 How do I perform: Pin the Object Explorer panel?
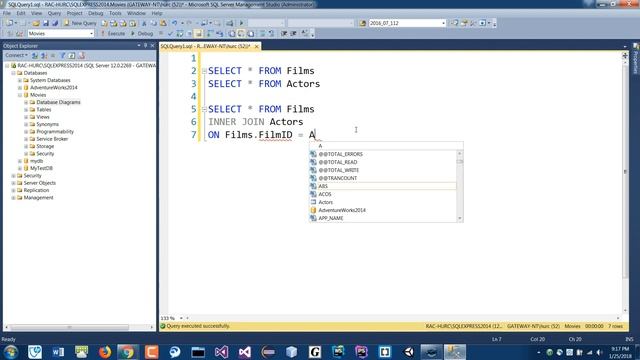pyautogui.click(x=145, y=46)
